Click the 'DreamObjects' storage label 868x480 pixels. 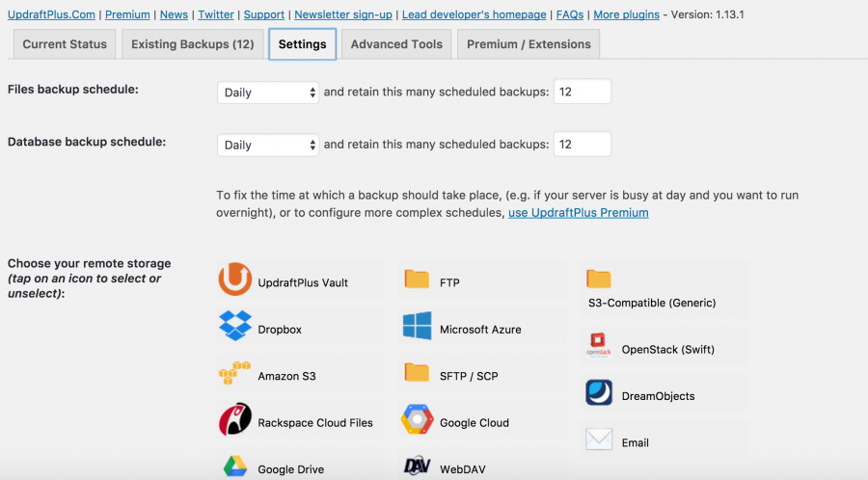coord(658,396)
